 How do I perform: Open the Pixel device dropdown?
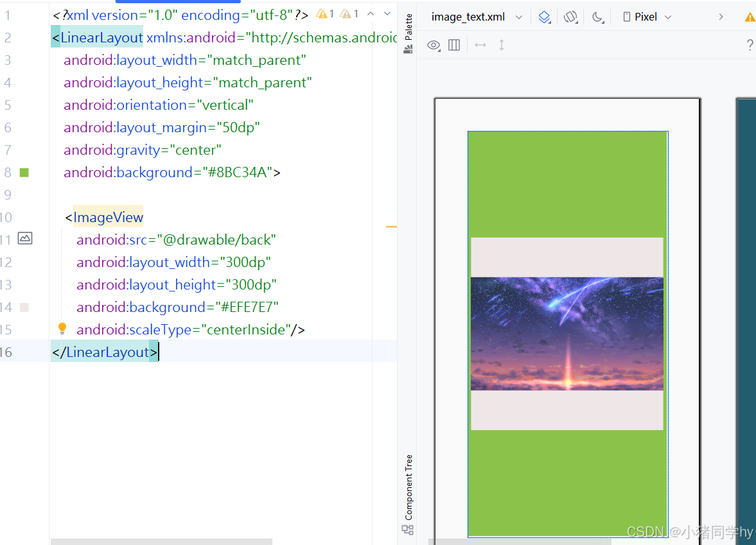click(x=647, y=17)
